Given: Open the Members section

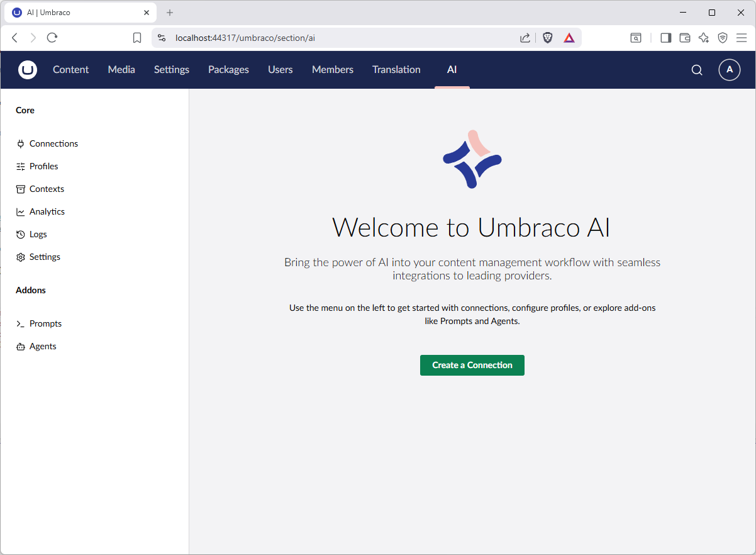Looking at the screenshot, I should [x=332, y=69].
